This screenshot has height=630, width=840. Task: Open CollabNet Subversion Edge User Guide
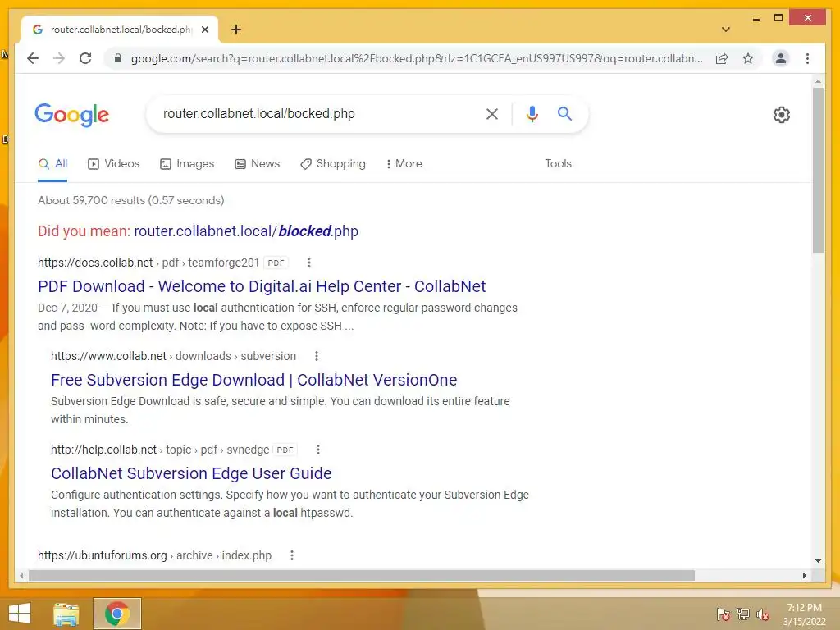pos(191,473)
